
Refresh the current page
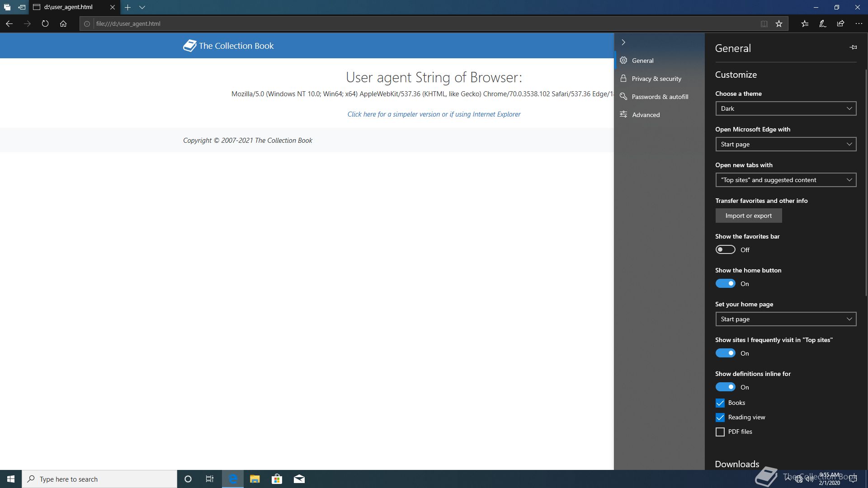[x=45, y=23]
